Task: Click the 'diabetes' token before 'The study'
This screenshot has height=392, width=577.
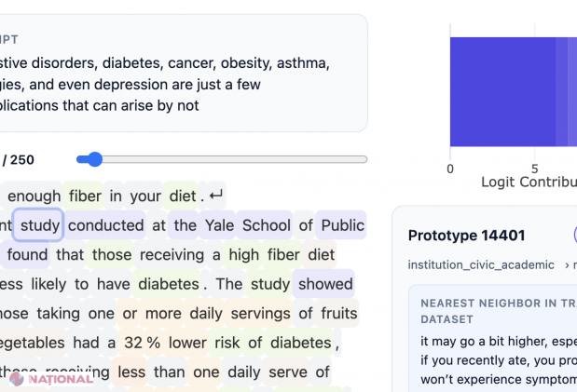Action: tap(169, 283)
